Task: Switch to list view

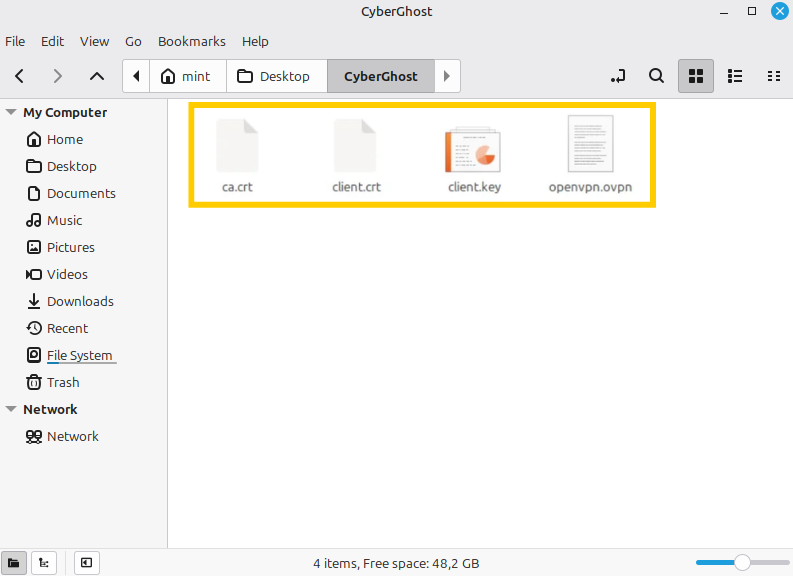Action: pyautogui.click(x=735, y=76)
